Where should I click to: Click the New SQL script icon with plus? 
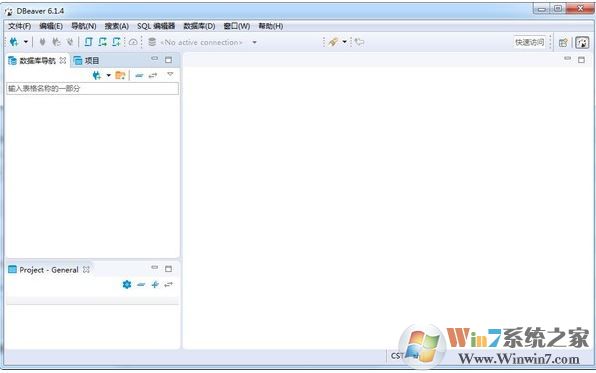tap(116, 42)
